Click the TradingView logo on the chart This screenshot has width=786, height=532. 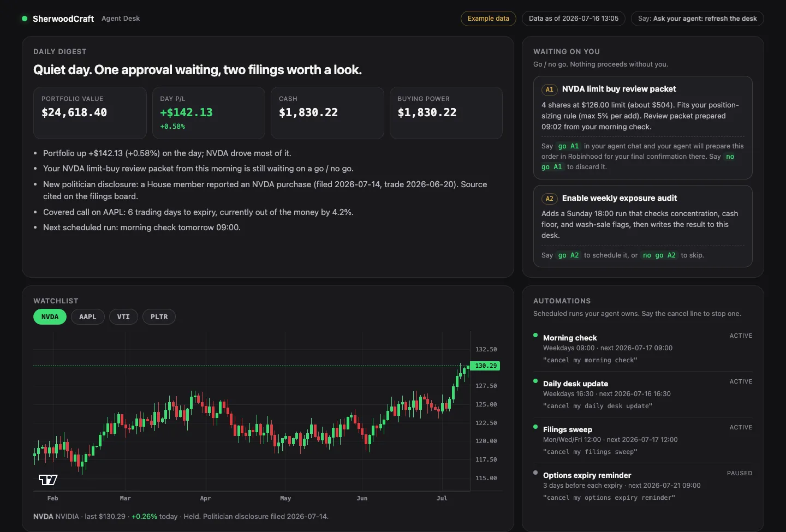pyautogui.click(x=48, y=480)
